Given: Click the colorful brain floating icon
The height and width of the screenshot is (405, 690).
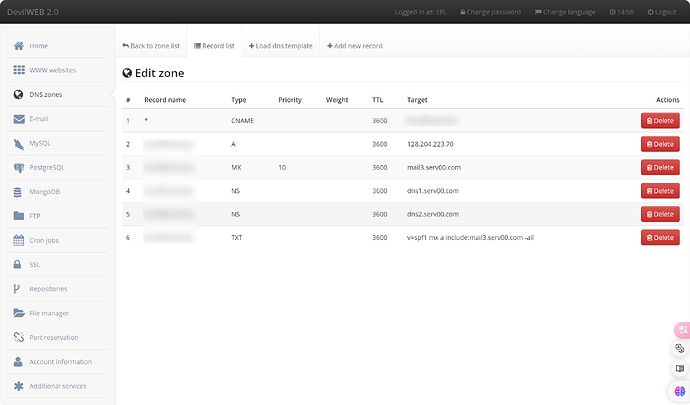Looking at the screenshot, I should [x=680, y=390].
